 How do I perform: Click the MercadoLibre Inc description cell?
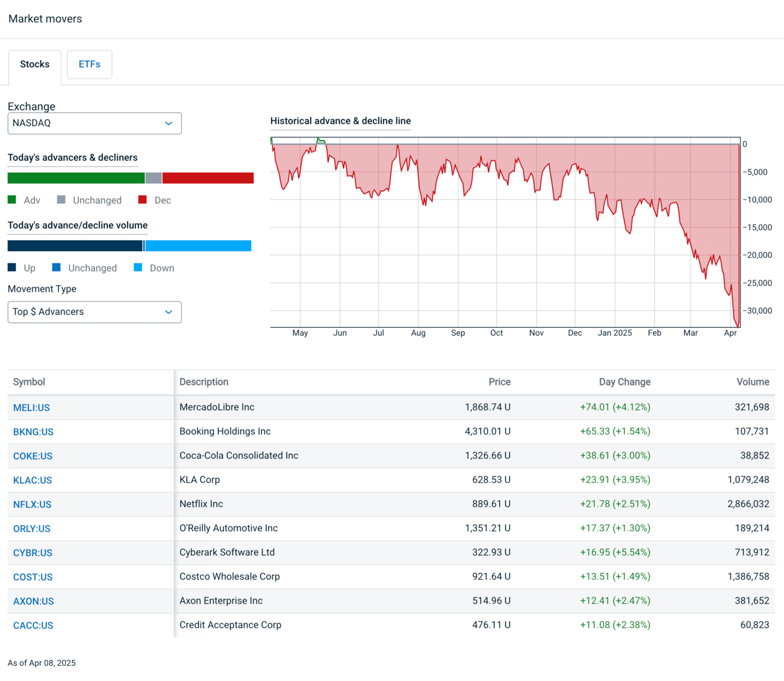pyautogui.click(x=217, y=407)
